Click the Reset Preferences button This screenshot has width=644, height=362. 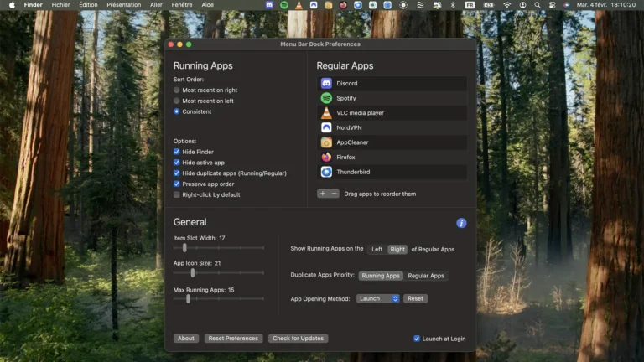[233, 339]
